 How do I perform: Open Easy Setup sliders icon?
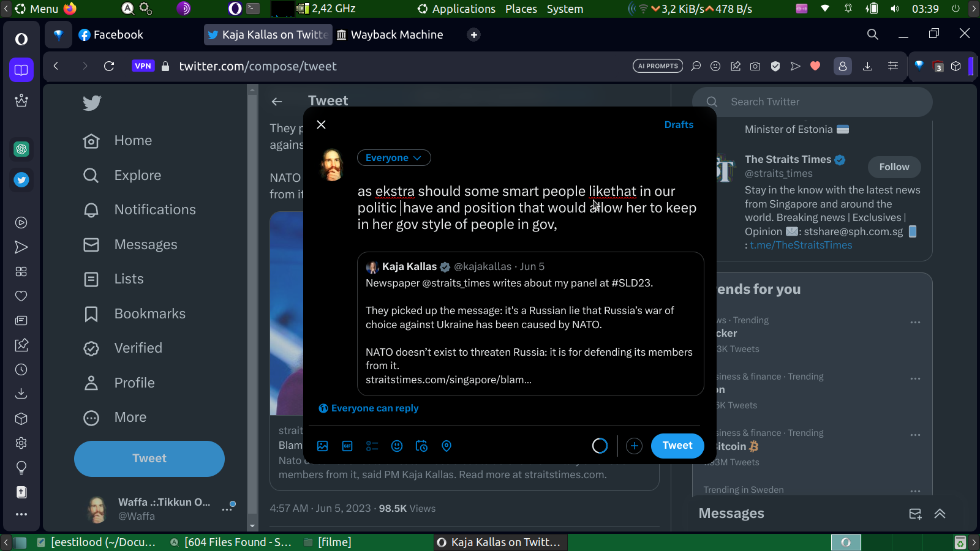(x=893, y=66)
